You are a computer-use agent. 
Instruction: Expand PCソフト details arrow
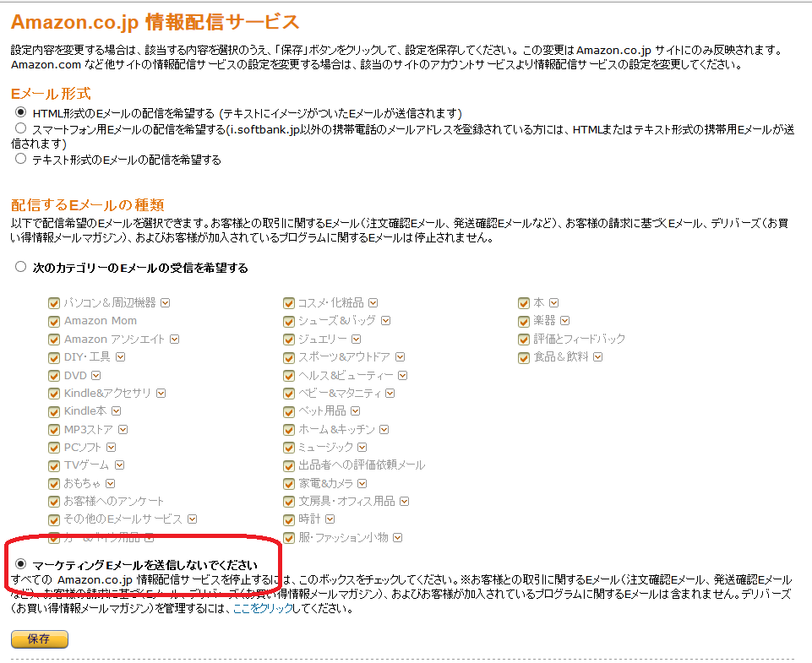coord(112,447)
